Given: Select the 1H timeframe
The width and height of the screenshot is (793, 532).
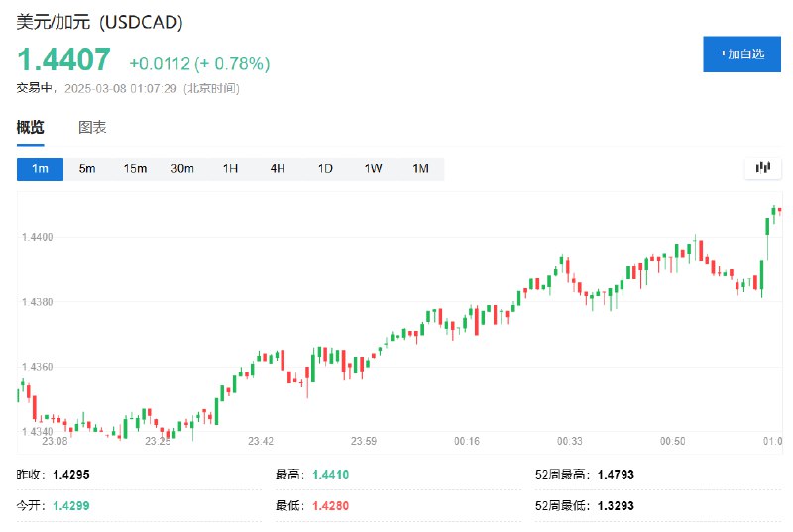Looking at the screenshot, I should [x=230, y=168].
